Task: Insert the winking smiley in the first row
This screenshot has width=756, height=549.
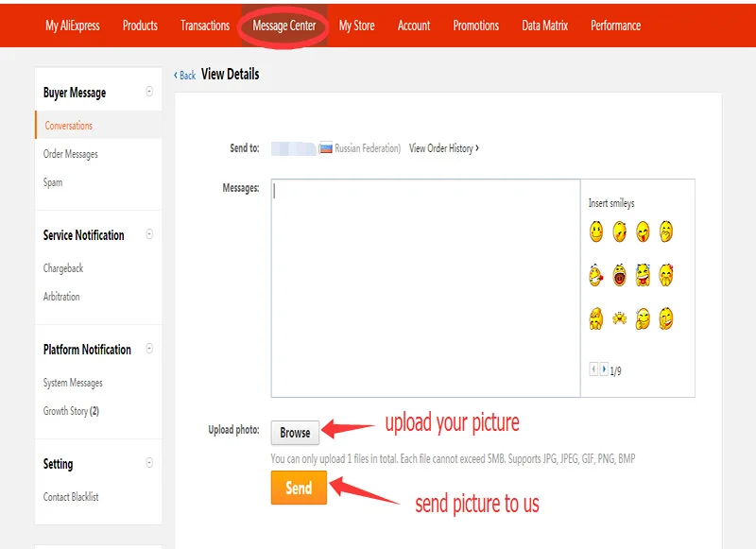Action: [x=620, y=232]
